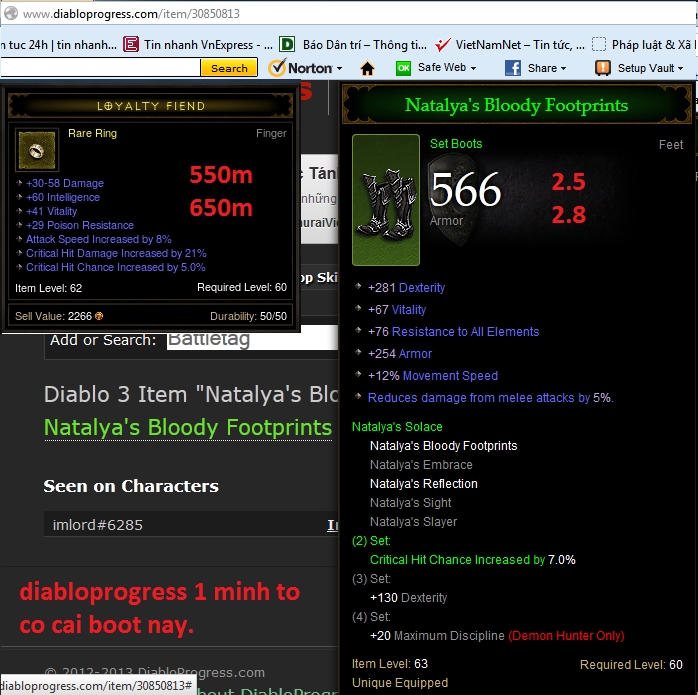Viewport: 698px width, 695px height.
Task: Click the Seen on Characters heading
Action: pos(131,486)
